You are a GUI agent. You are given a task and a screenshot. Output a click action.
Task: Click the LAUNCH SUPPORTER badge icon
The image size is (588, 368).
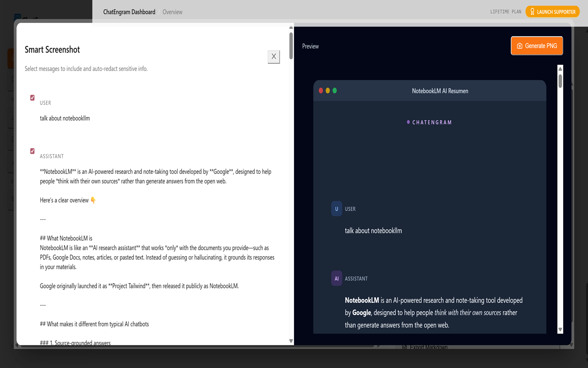(531, 11)
